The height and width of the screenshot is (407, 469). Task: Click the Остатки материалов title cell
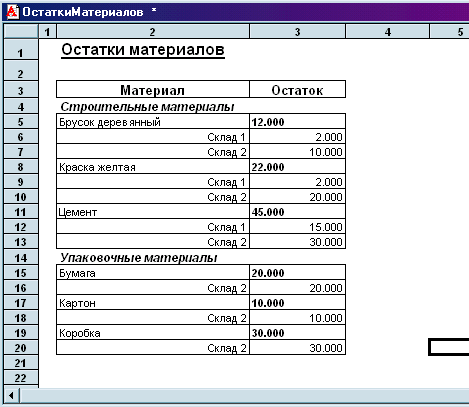pos(143,50)
